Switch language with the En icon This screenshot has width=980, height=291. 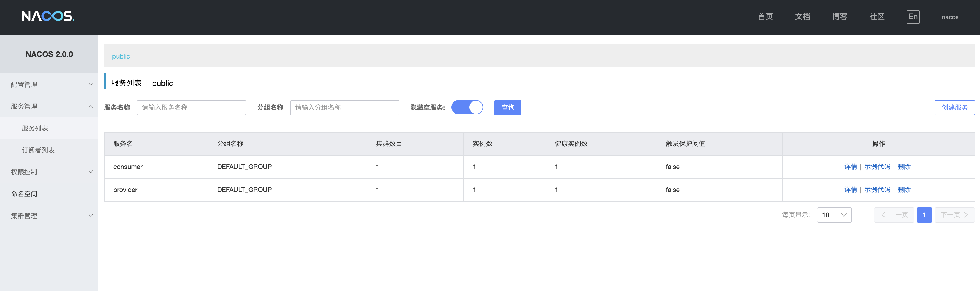coord(913,17)
